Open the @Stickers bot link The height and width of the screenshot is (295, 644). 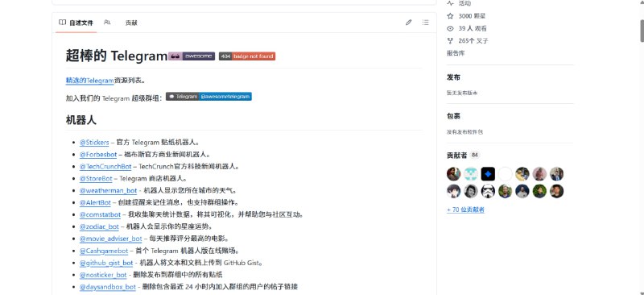click(x=94, y=143)
